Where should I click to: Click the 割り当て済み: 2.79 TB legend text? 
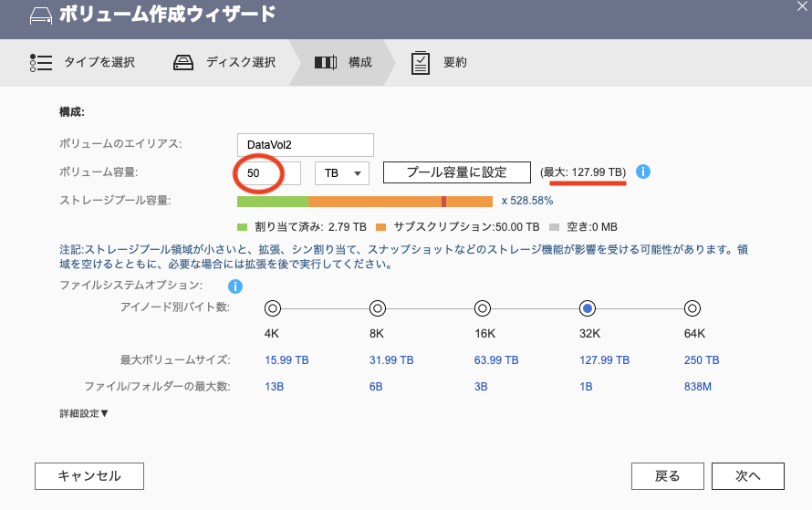311,227
